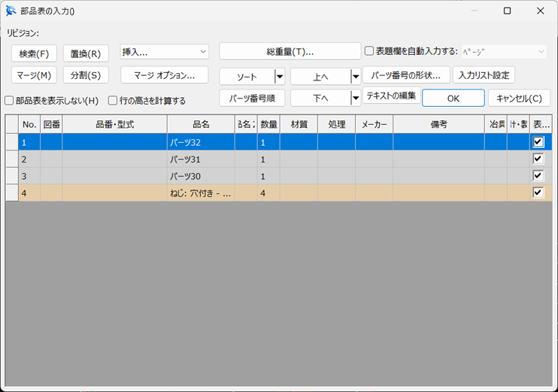Select the パーツ30 name cell
Screen dimensions: 558x392
tap(201, 176)
